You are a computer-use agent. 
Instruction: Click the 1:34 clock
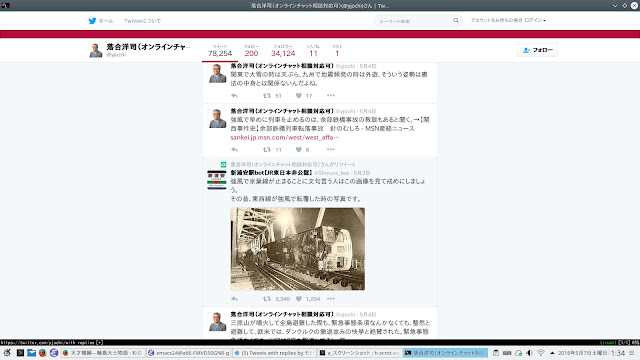pyautogui.click(x=618, y=353)
